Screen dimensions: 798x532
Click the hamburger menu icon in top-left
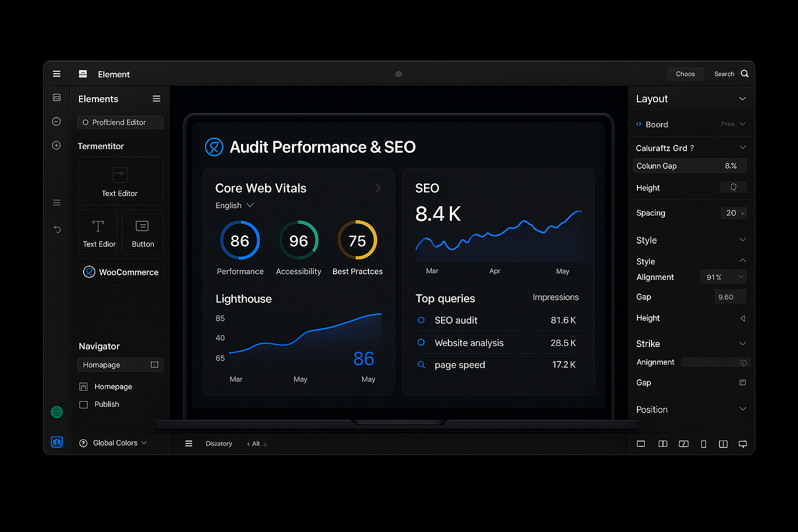pos(57,74)
